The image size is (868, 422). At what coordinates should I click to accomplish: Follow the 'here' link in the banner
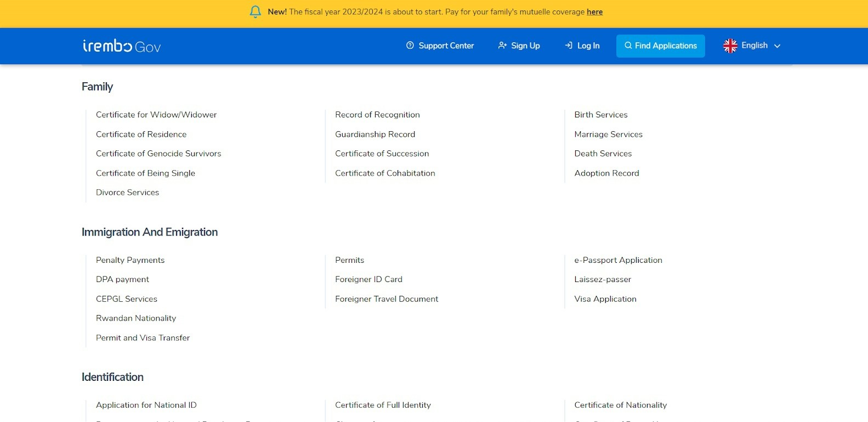tap(594, 12)
